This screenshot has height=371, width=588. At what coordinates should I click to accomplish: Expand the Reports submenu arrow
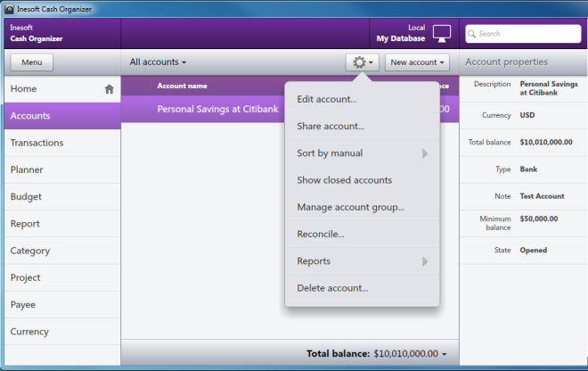pyautogui.click(x=425, y=261)
